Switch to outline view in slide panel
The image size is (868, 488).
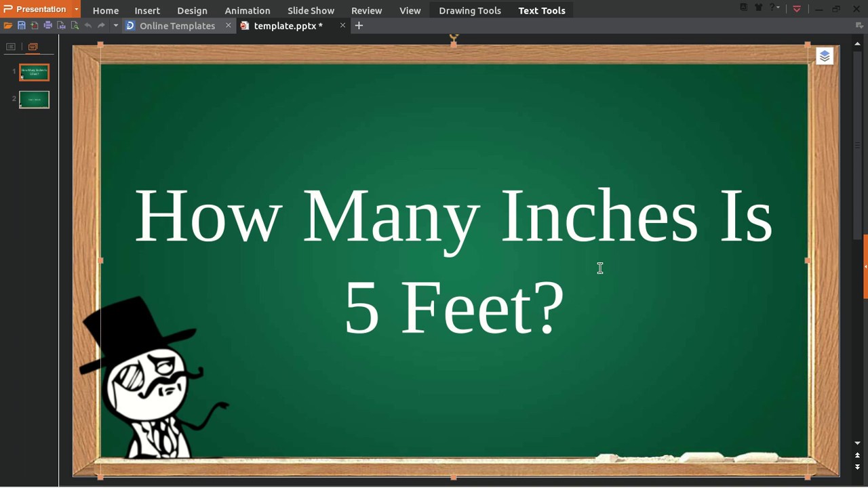11,47
